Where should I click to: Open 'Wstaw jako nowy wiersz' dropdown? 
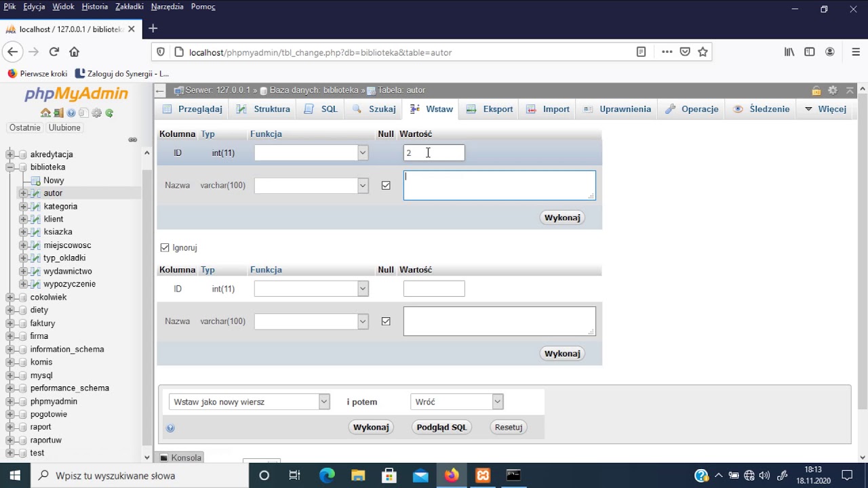click(249, 402)
